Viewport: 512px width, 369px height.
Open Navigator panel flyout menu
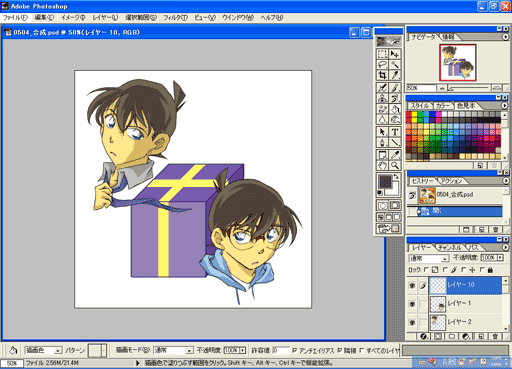click(506, 37)
